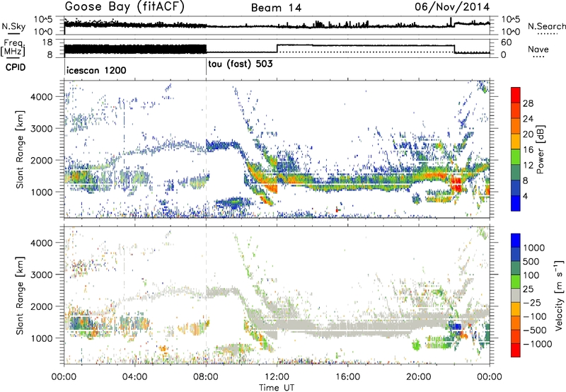Click the gray band of the velocity colorbar
The height and width of the screenshot is (392, 566).
pos(516,296)
